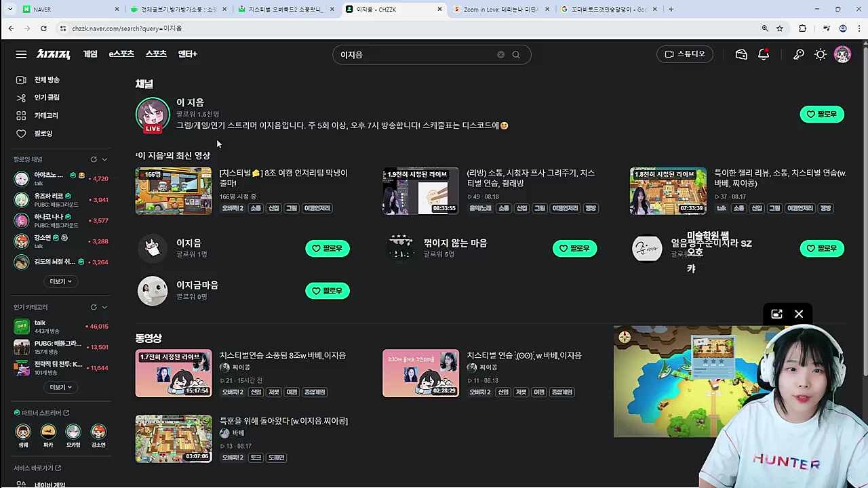The image size is (868, 488).
Task: Toggle the light/dark theme sun icon
Action: (x=821, y=54)
